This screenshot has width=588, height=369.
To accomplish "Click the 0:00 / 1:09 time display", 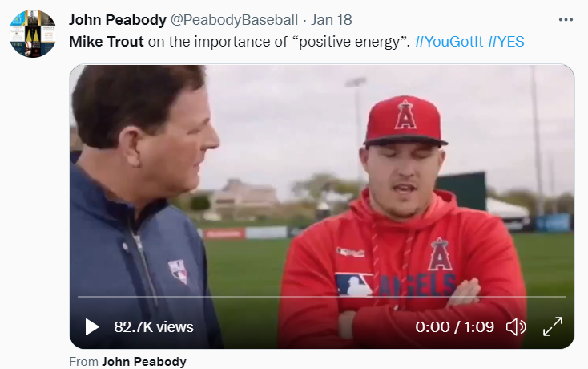I will click(x=454, y=327).
